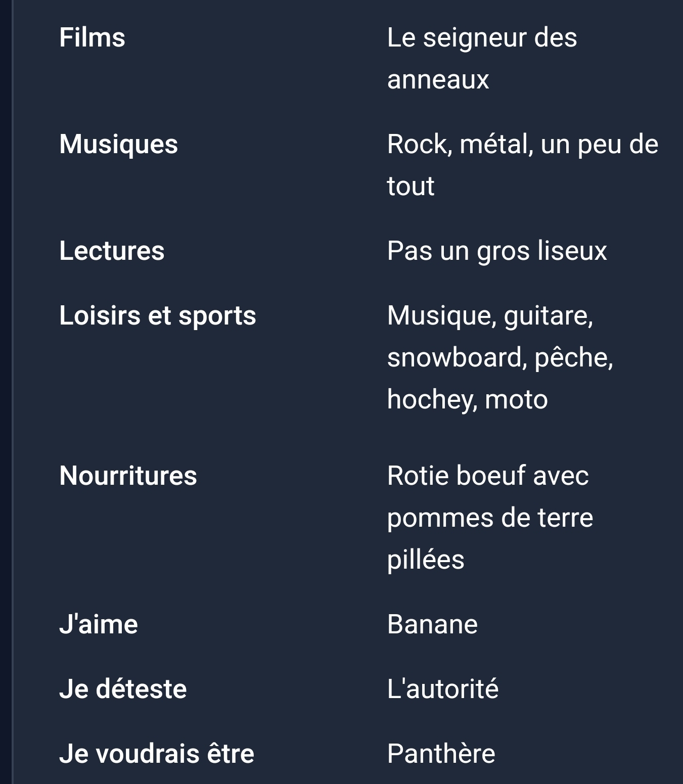Viewport: 683px width, 784px height.
Task: Click the Films label
Action: pos(92,38)
